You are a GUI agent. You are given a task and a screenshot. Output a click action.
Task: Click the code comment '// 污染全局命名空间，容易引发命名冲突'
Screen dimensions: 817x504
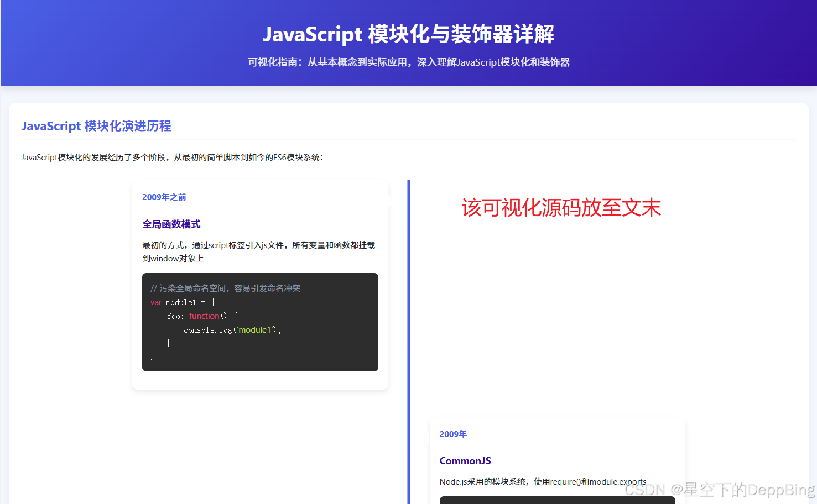(x=225, y=288)
